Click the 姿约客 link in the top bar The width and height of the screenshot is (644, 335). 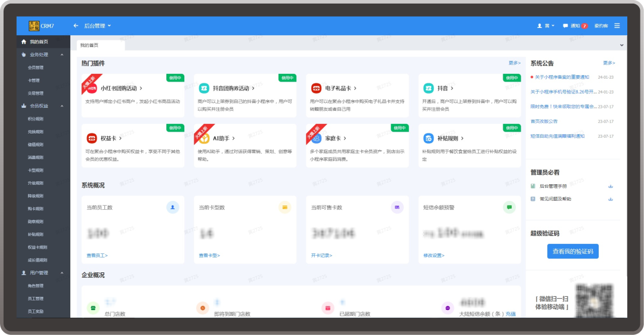[601, 26]
